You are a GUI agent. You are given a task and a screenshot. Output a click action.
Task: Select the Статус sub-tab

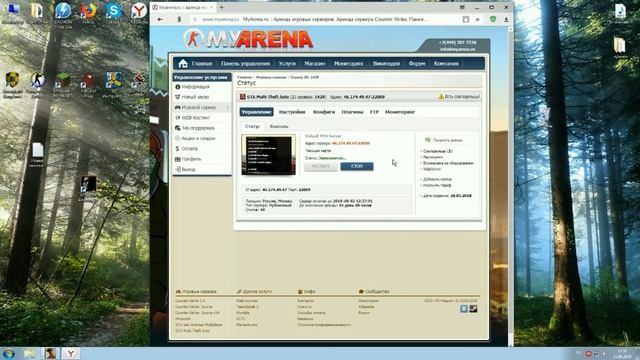252,127
